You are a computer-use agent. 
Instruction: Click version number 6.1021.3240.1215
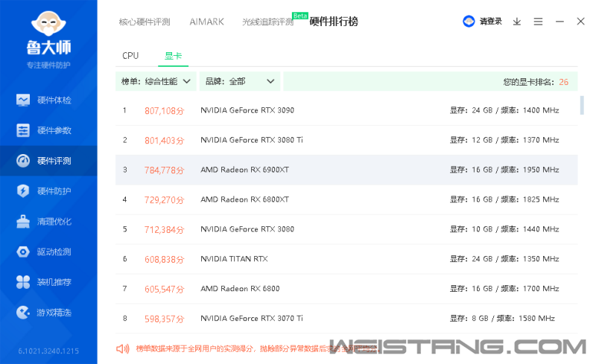(x=48, y=351)
